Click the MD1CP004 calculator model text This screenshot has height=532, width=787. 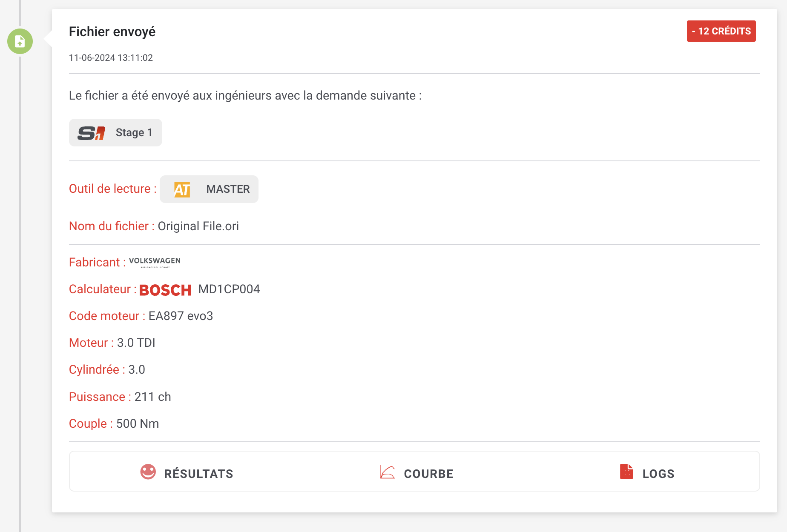229,289
